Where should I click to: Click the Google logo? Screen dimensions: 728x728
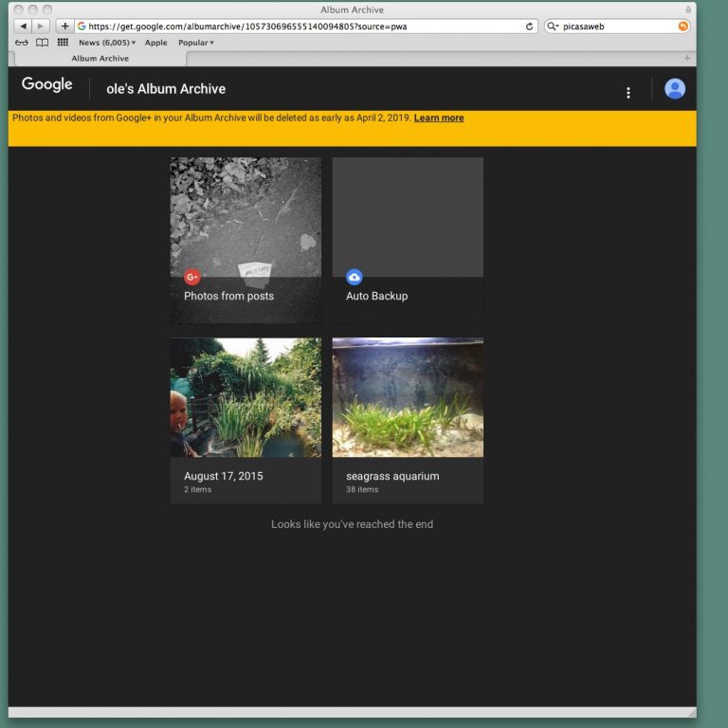tap(47, 84)
